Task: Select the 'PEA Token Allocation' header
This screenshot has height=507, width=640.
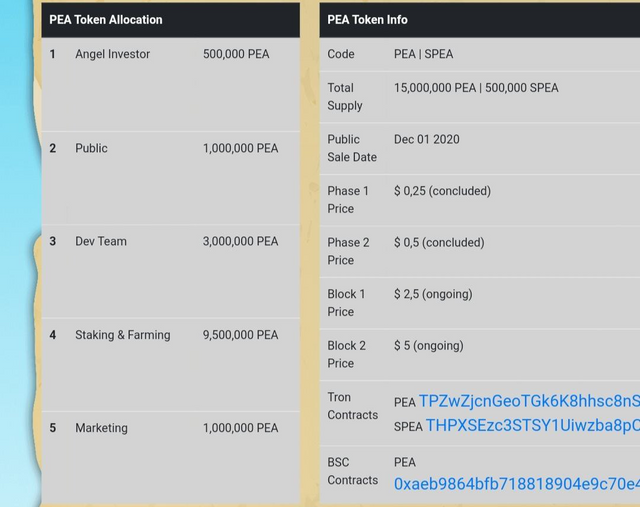Action: click(106, 20)
